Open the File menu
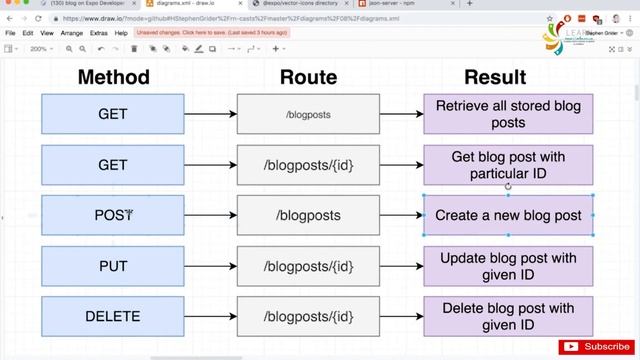 coord(10,33)
